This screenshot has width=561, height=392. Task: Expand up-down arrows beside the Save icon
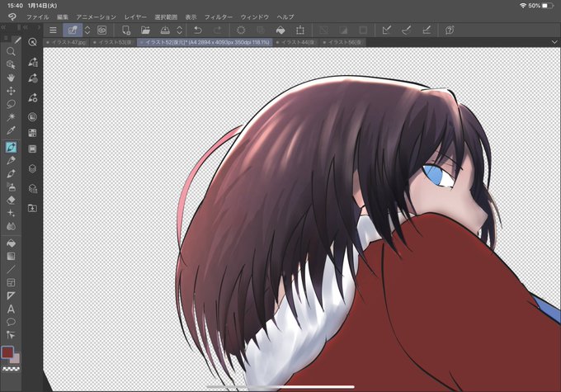[180, 31]
